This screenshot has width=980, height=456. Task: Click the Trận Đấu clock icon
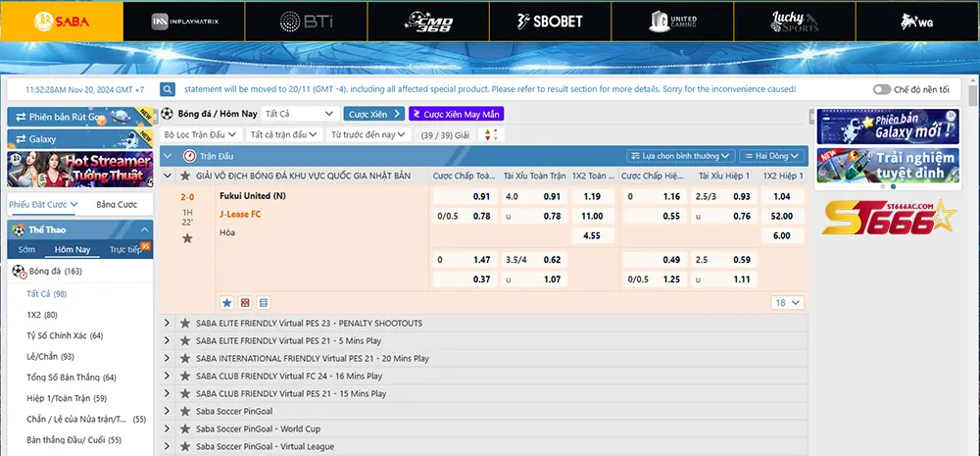pos(189,156)
